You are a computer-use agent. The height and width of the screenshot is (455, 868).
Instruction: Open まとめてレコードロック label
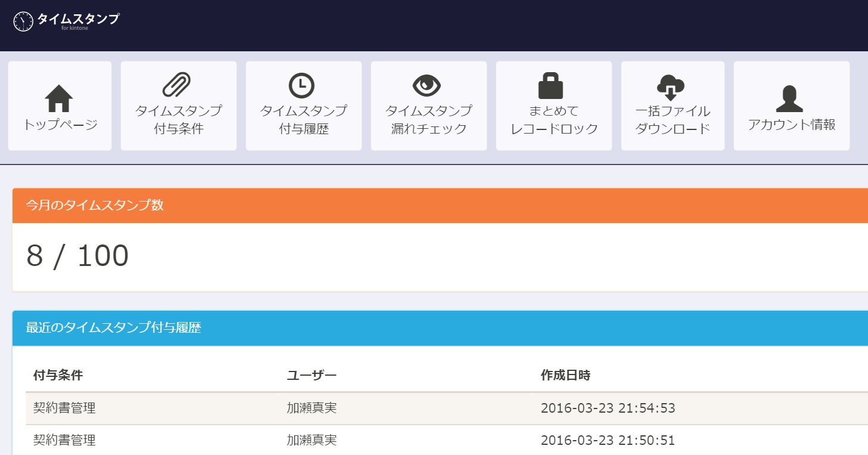coord(554,119)
